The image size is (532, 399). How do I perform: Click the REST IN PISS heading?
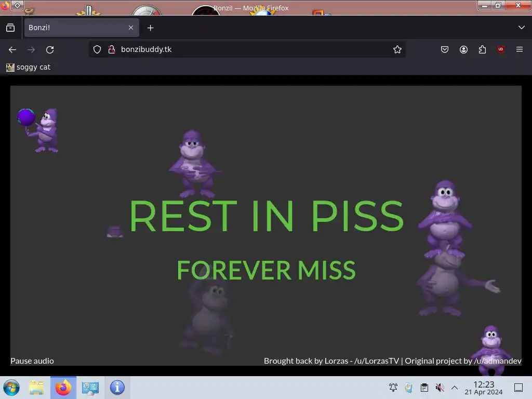coord(267,216)
